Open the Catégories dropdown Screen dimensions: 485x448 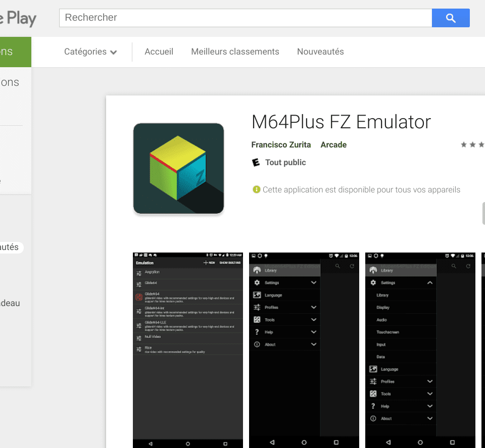[x=90, y=52]
